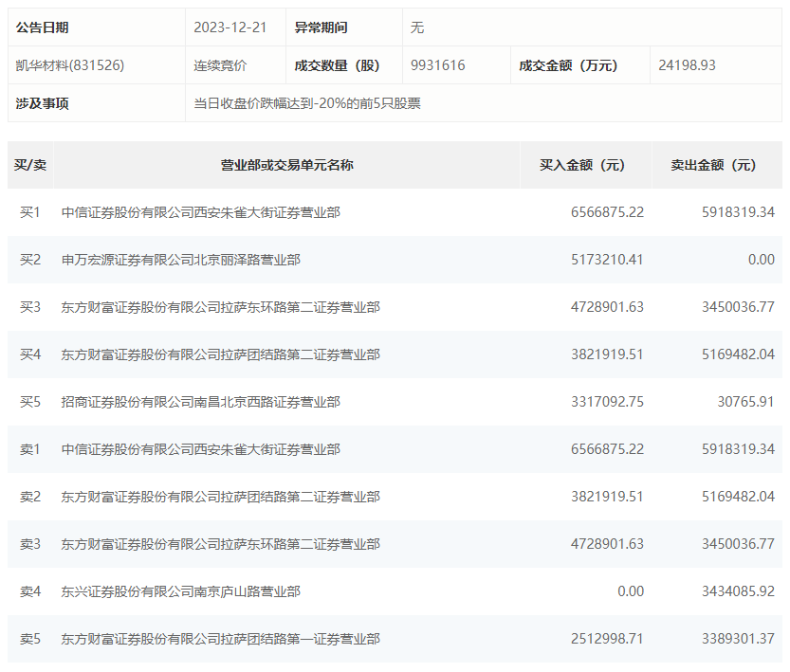
Task: Click the 连续竞价 cell
Action: pyautogui.click(x=220, y=65)
